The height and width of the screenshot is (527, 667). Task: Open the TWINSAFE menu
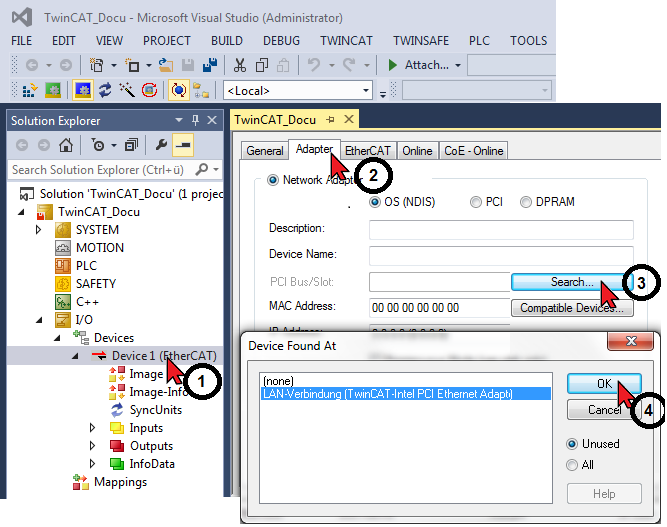tap(421, 41)
